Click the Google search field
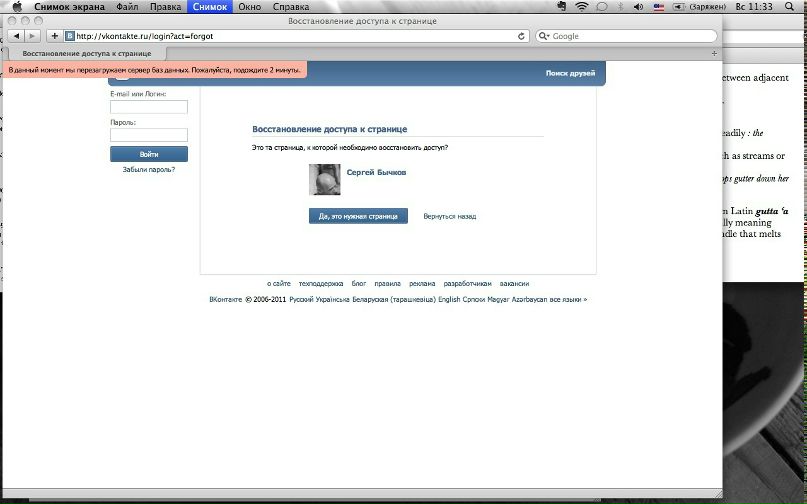807x504 pixels. pos(626,36)
